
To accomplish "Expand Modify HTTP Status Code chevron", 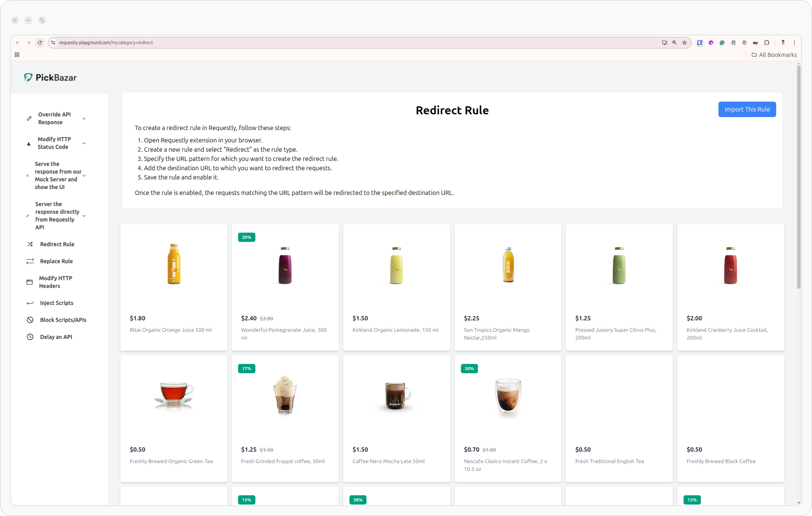I will (84, 143).
